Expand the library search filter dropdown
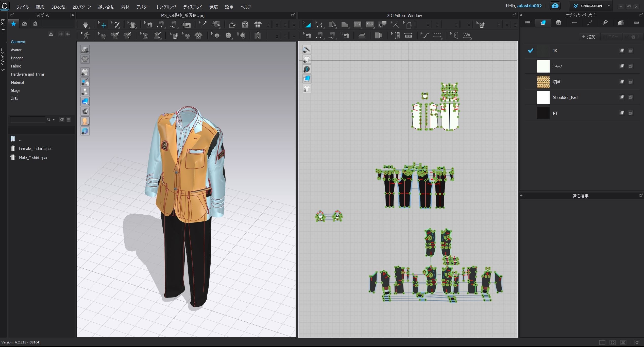644x347 pixels. tap(54, 120)
